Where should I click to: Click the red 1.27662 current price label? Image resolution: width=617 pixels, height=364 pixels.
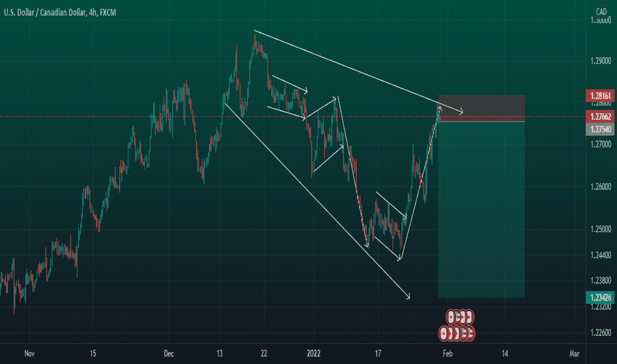pos(600,116)
